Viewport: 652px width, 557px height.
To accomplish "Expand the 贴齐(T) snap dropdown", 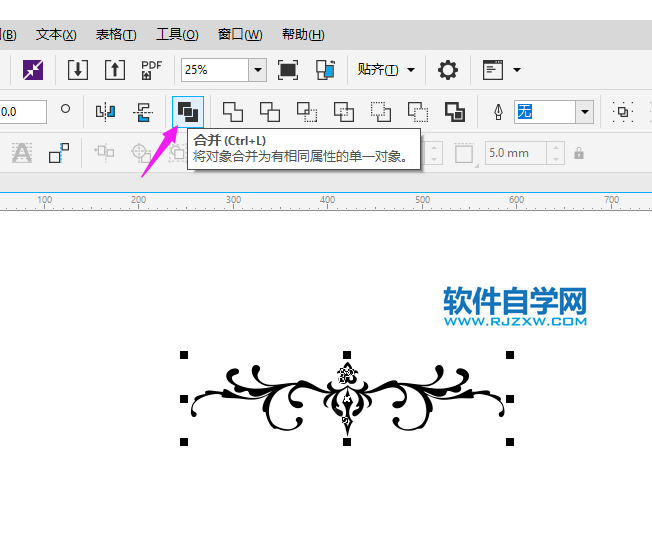I will click(x=411, y=70).
